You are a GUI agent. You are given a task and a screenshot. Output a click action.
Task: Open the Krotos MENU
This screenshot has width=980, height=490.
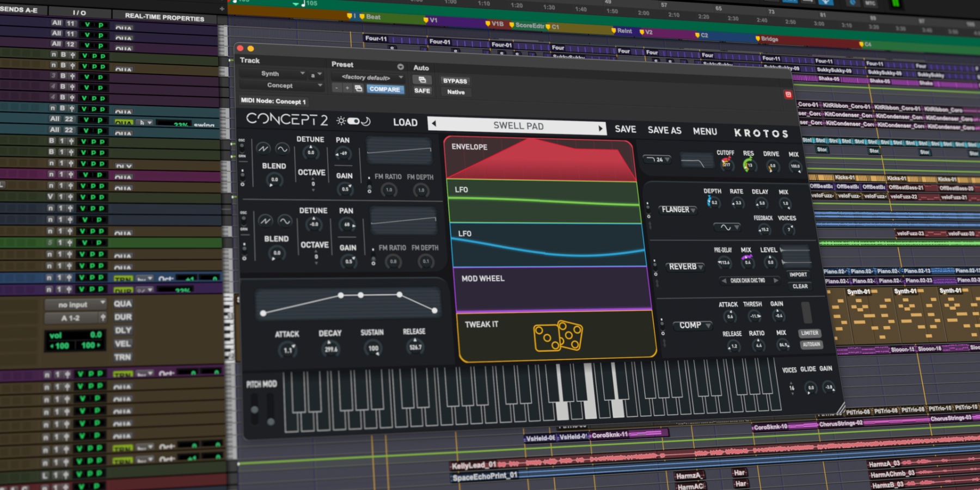[705, 131]
